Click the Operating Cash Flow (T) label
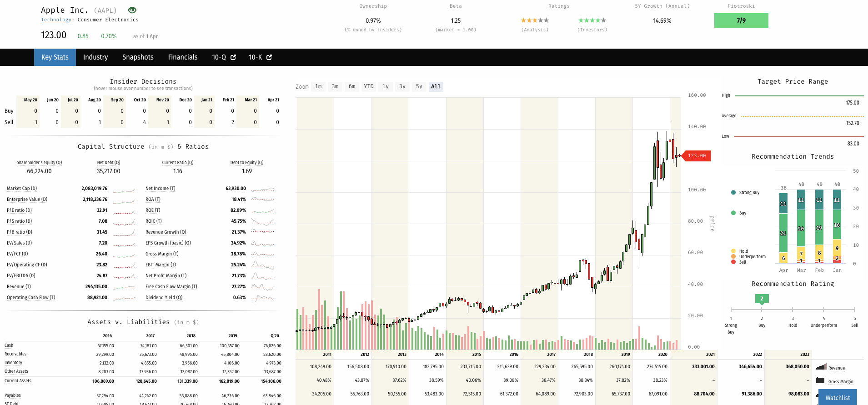The width and height of the screenshot is (868, 405). coord(31,298)
